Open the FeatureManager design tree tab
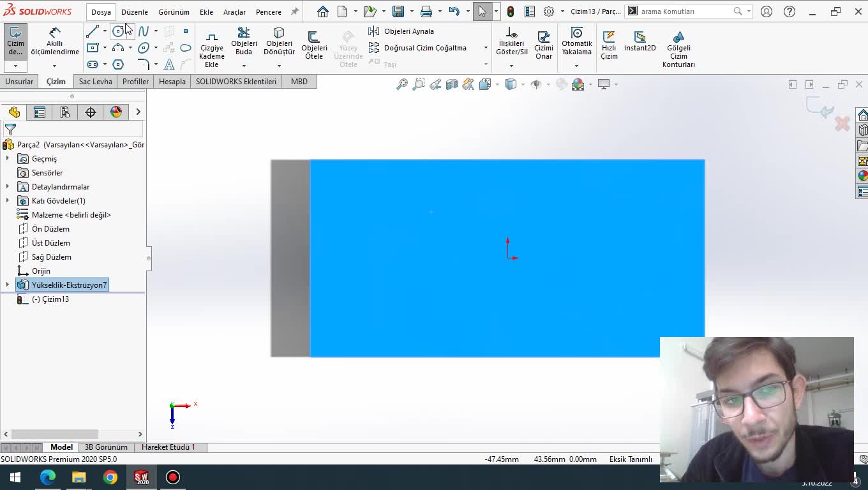This screenshot has height=490, width=868. pyautogui.click(x=14, y=112)
